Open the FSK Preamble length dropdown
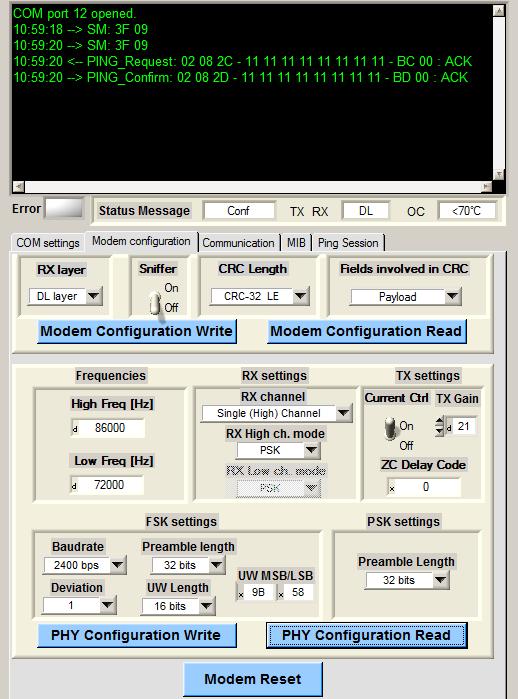This screenshot has height=699, width=518. click(x=188, y=565)
